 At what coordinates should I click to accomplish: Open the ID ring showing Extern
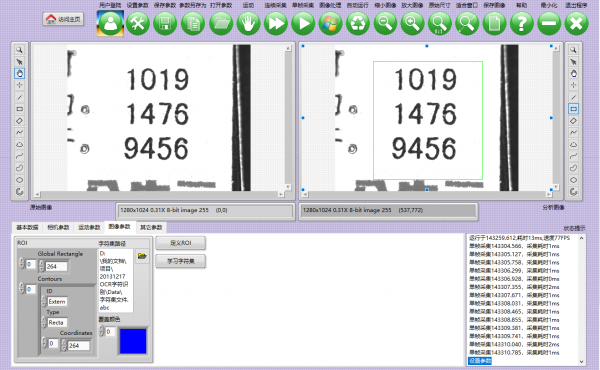click(x=57, y=302)
